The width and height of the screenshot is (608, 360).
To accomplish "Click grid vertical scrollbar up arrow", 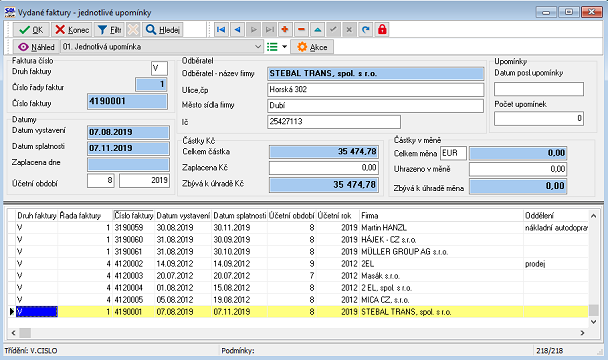I will click(x=593, y=216).
